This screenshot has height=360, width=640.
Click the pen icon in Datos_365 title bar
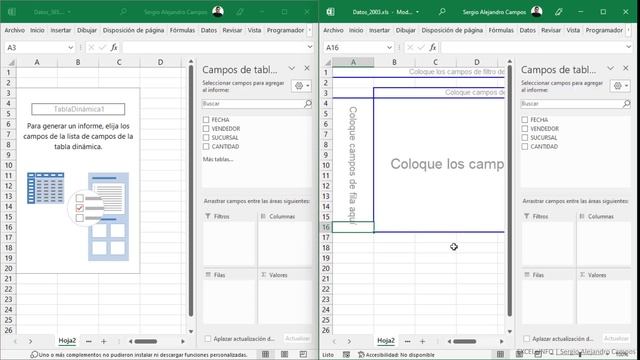click(x=240, y=12)
